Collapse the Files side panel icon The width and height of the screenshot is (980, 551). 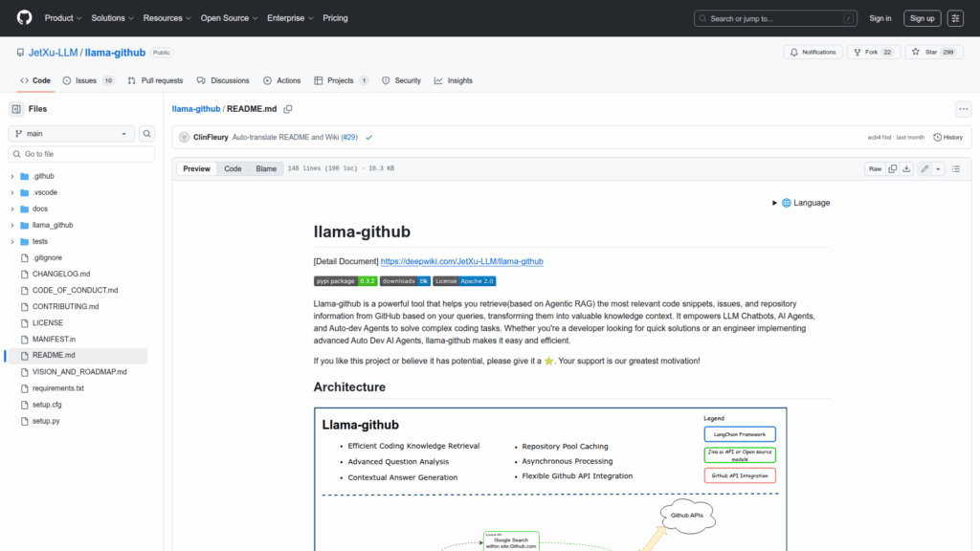tap(16, 109)
